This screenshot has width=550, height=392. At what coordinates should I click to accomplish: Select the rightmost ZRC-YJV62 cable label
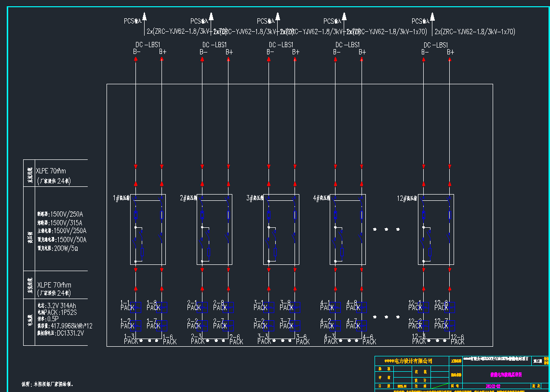pyautogui.click(x=475, y=32)
